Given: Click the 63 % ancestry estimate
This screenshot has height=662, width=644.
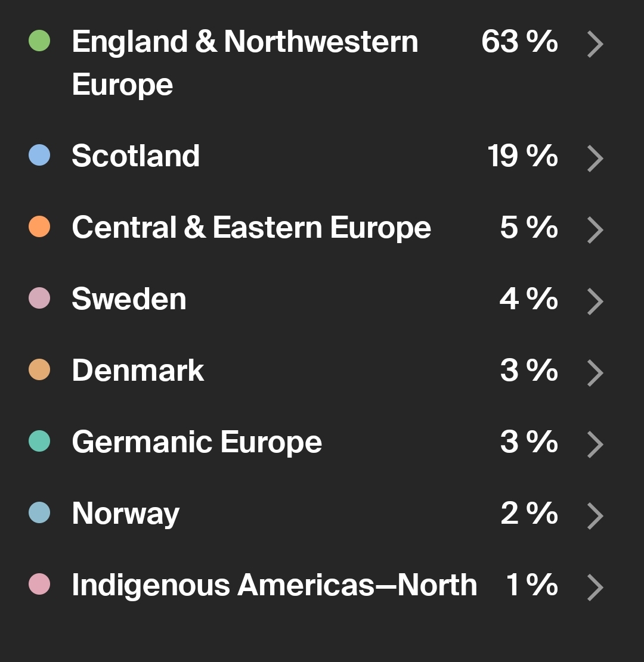Looking at the screenshot, I should 519,42.
